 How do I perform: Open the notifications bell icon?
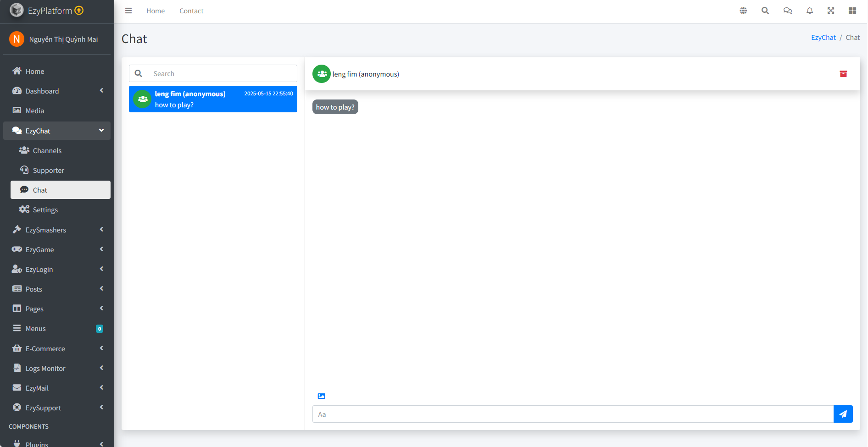[810, 11]
